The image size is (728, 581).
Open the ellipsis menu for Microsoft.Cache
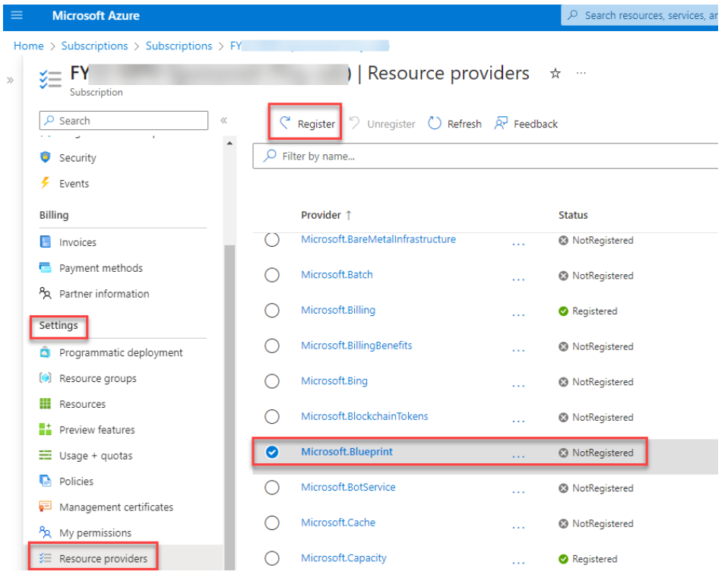[x=518, y=527]
